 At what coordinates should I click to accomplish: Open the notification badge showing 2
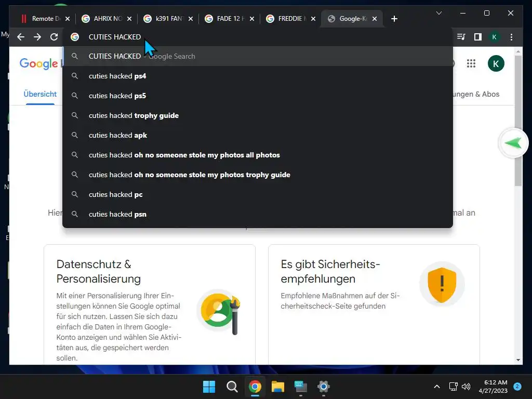517,387
